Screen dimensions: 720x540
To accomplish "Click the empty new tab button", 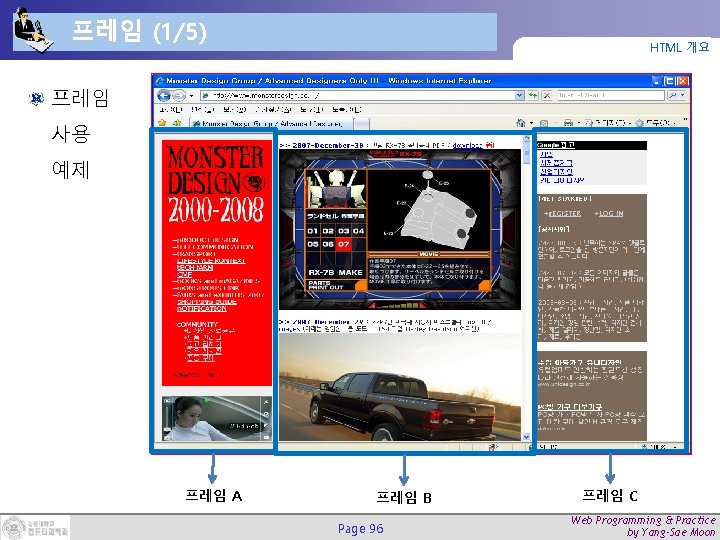I will tap(362, 124).
